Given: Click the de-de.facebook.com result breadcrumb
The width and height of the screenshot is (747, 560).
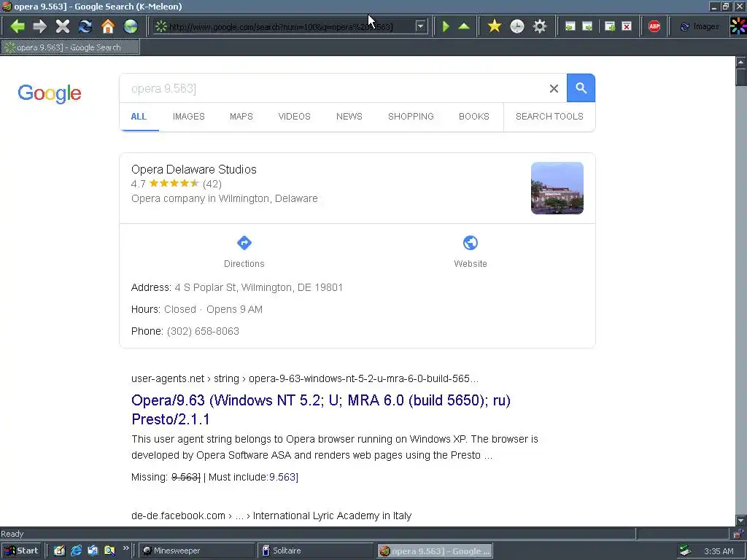Looking at the screenshot, I should [271, 516].
